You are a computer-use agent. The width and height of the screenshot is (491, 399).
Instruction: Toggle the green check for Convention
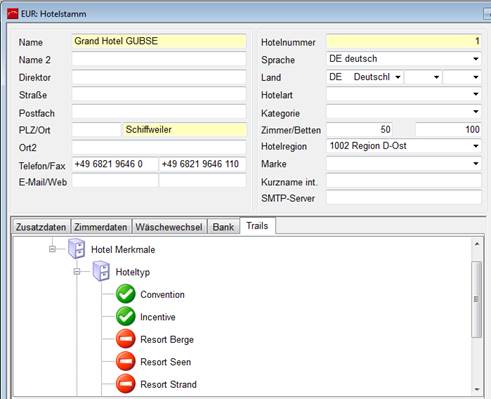point(126,294)
